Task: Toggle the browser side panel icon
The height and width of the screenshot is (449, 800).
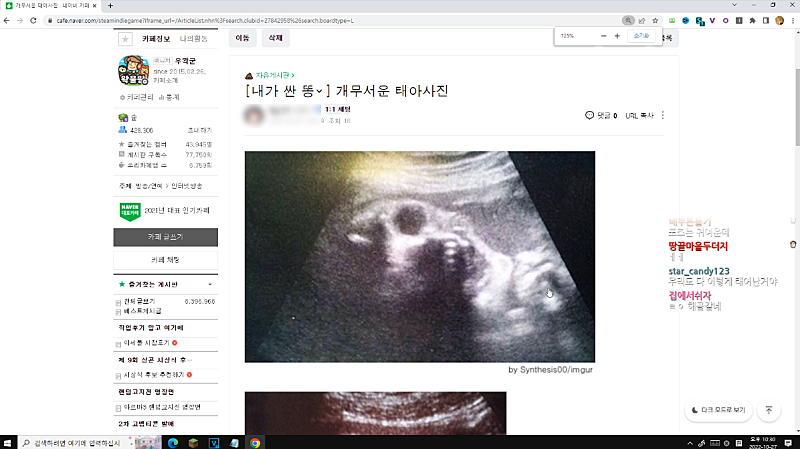Action: (766, 20)
